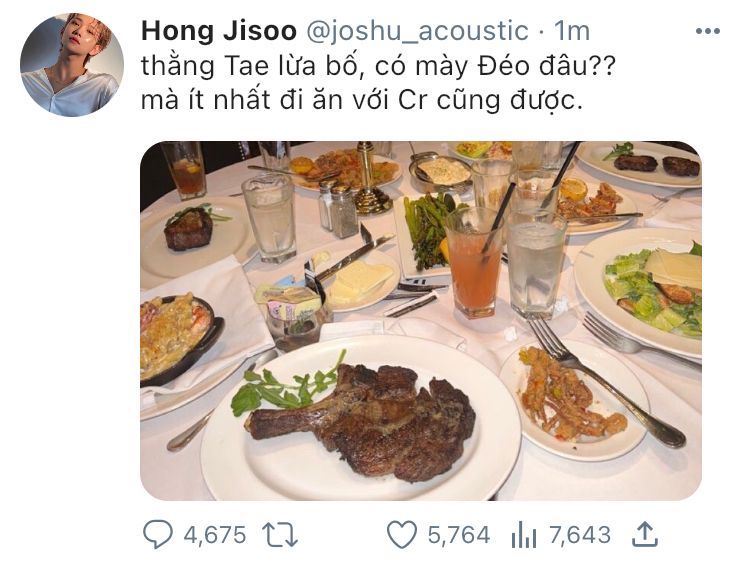Tap the share upload arrow icon

645,534
